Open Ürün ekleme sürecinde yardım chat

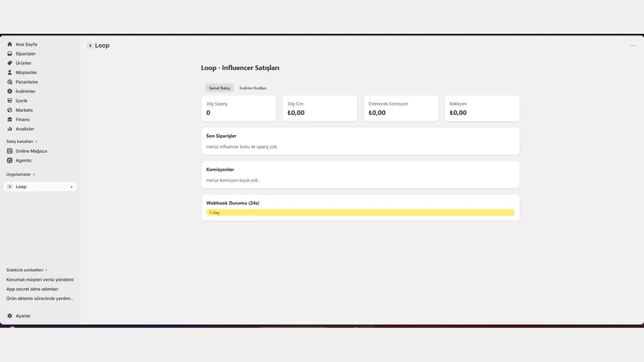[x=39, y=298]
